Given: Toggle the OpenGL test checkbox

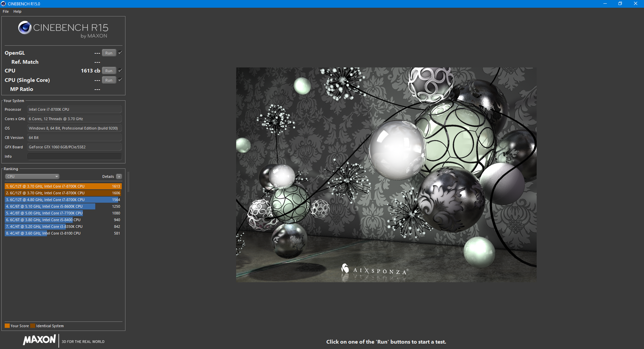Looking at the screenshot, I should click(120, 53).
